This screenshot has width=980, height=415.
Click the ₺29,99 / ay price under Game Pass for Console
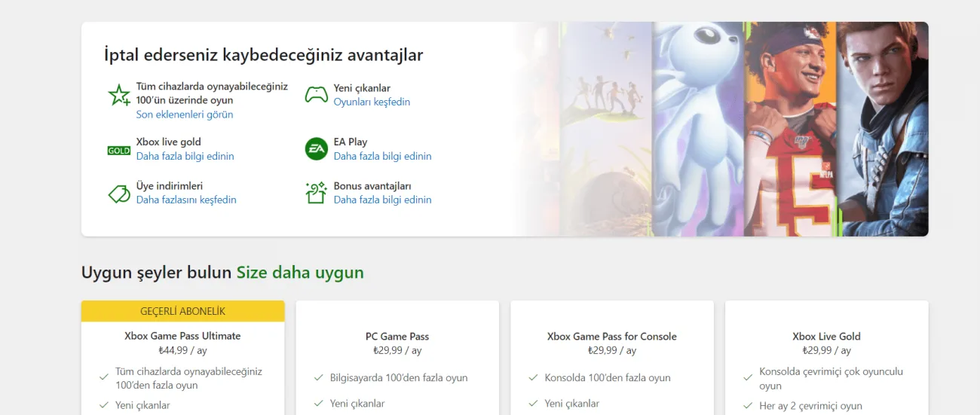612,350
